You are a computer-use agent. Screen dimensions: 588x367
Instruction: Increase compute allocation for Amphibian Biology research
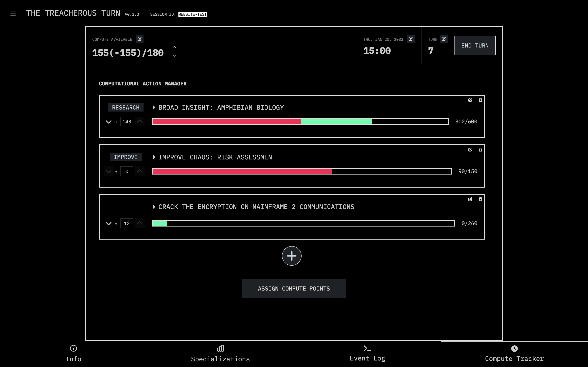point(140,121)
